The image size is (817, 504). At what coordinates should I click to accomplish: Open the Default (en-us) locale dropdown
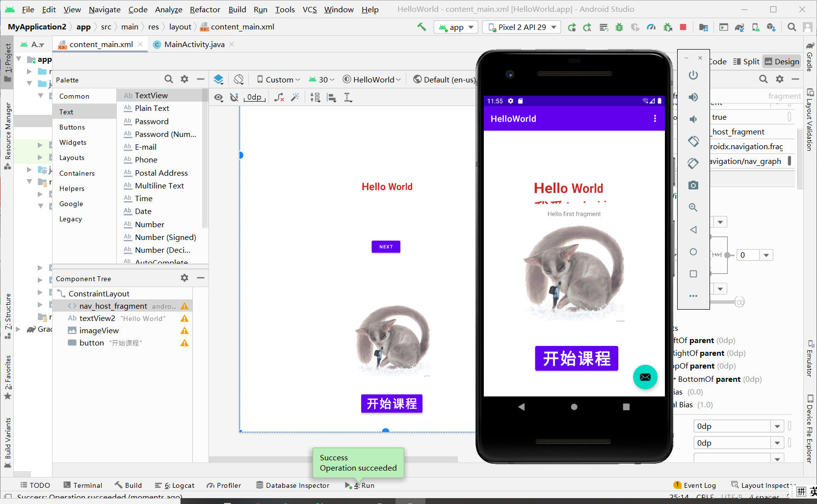(x=444, y=79)
